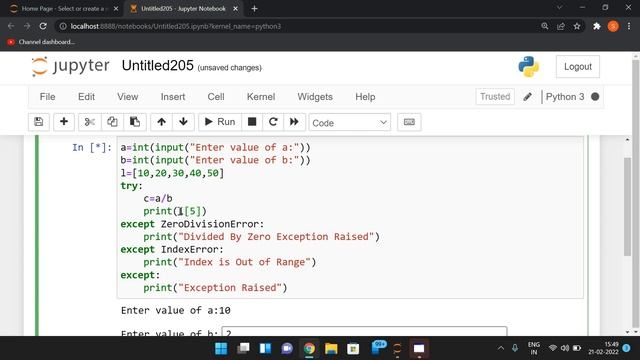Open the File menu

coord(47,97)
